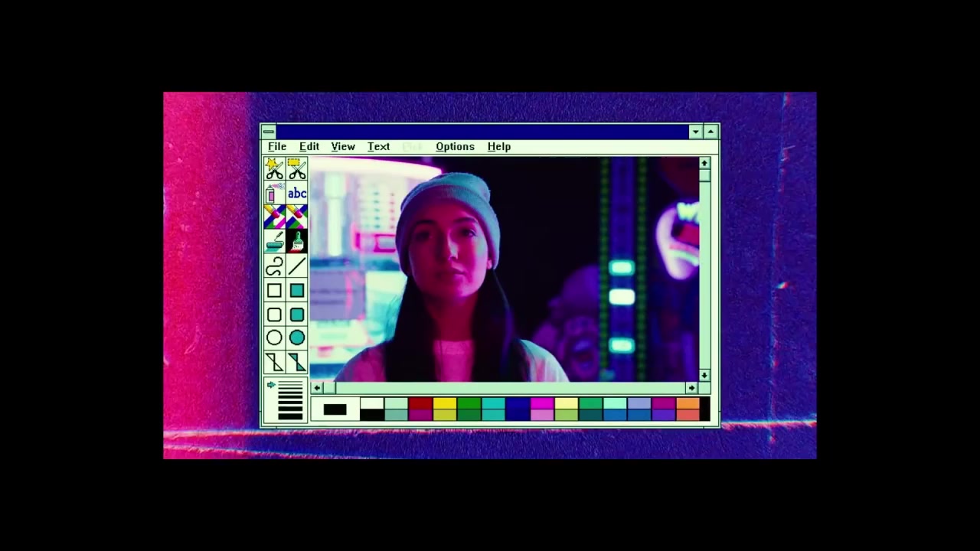Viewport: 980px width, 551px height.
Task: Select the Color Eraser tool
Action: click(x=274, y=217)
